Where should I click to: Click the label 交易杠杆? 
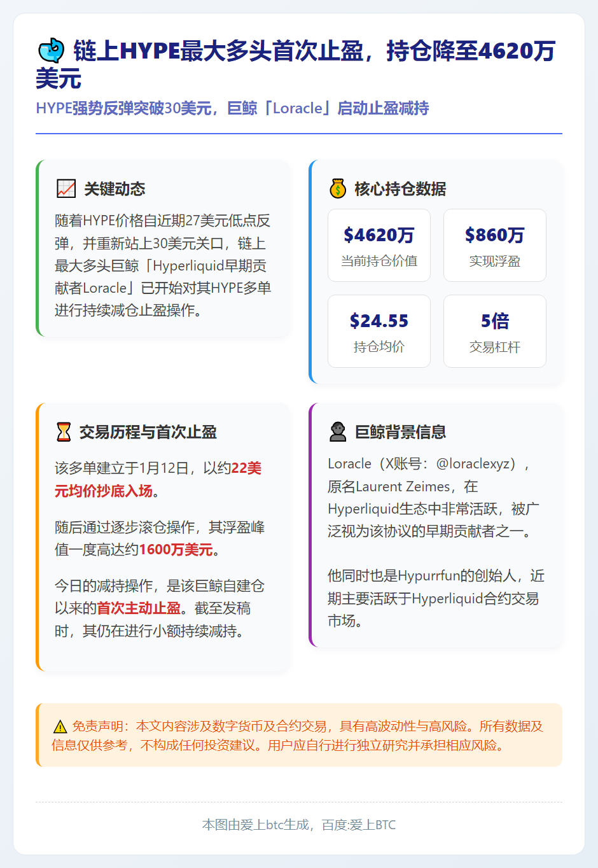[x=495, y=347]
